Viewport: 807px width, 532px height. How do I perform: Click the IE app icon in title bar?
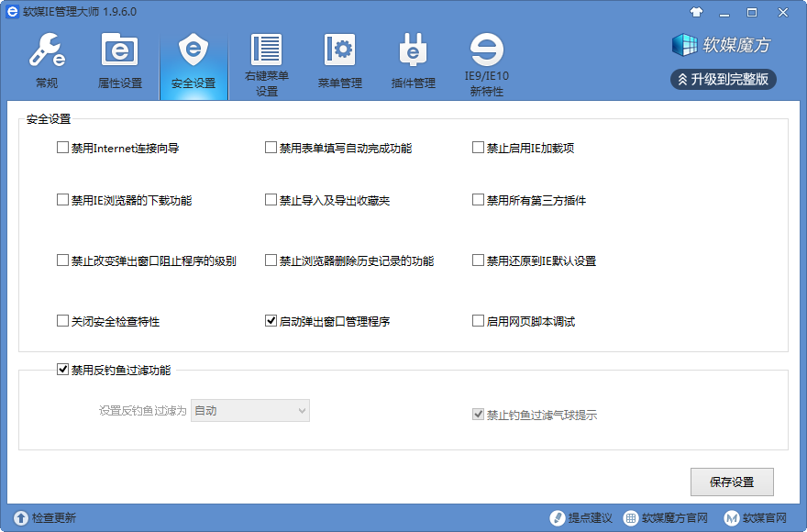click(x=12, y=11)
